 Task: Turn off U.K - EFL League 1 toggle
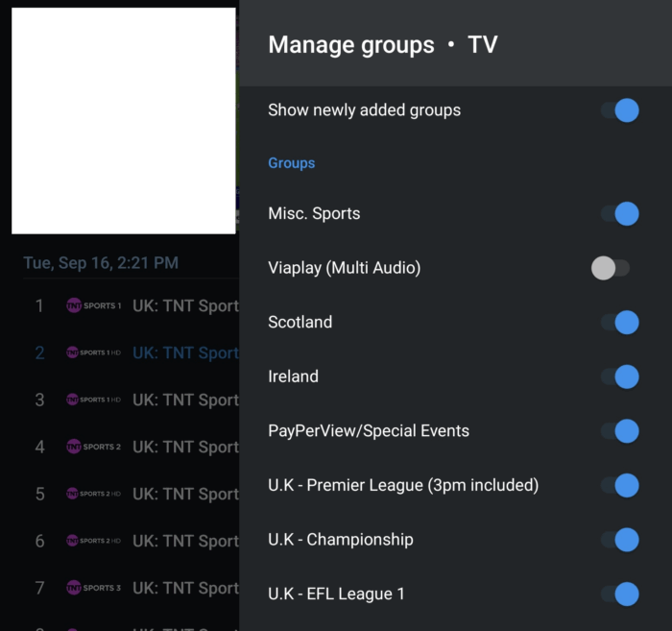(619, 595)
